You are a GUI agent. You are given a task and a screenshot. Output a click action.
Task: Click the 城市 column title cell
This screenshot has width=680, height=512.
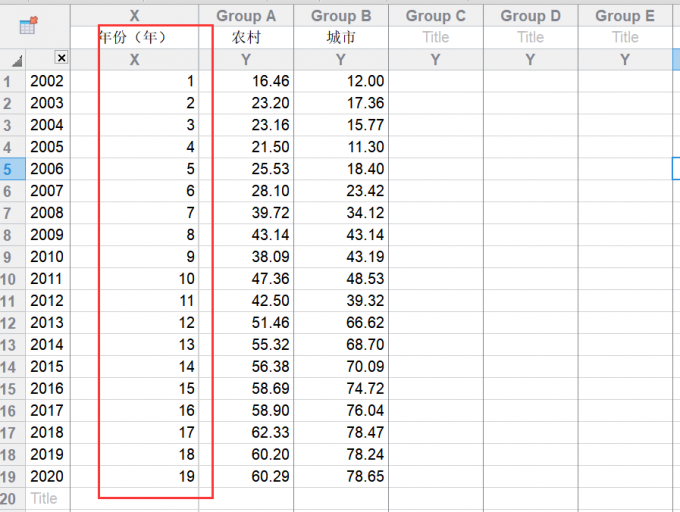pyautogui.click(x=341, y=37)
